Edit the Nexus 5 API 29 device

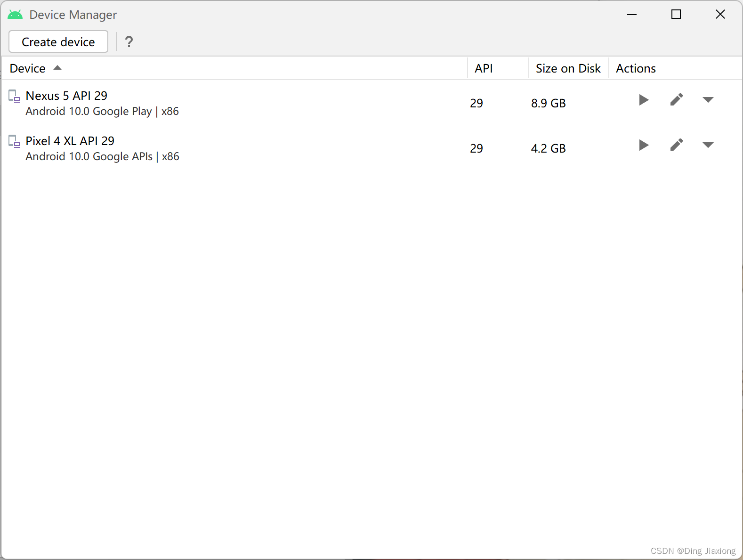point(677,99)
